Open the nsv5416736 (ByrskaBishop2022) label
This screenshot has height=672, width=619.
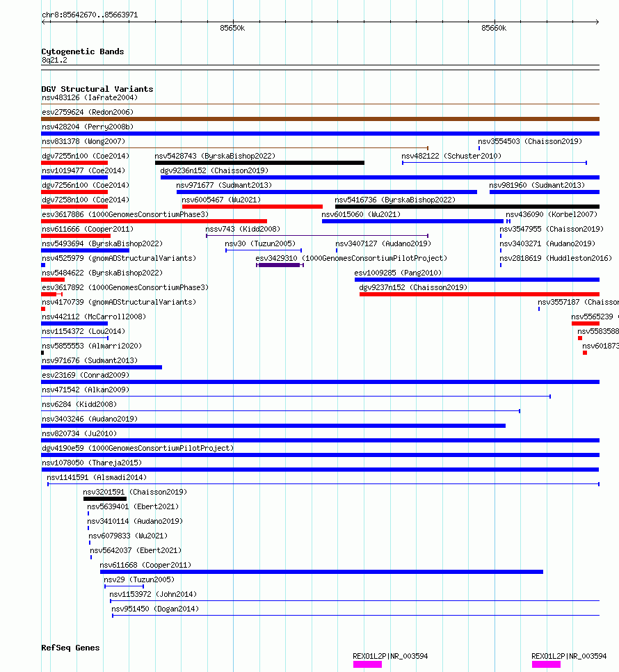click(x=395, y=200)
